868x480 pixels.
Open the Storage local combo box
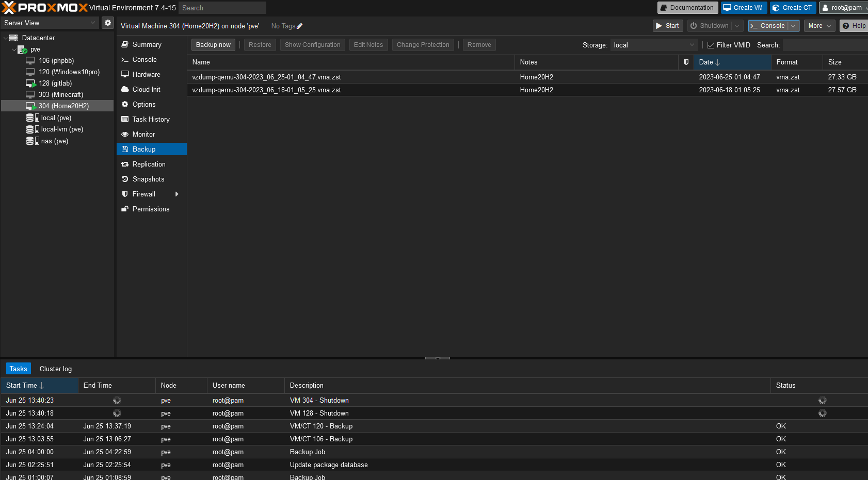[654, 45]
